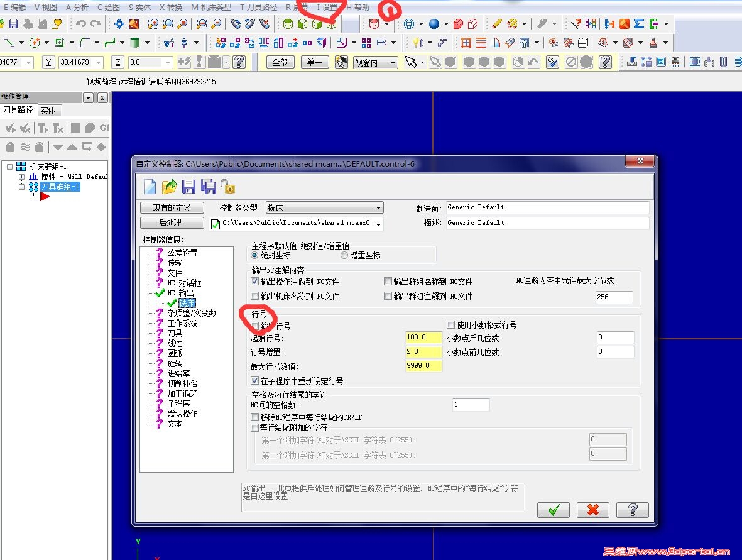Click the new file icon in controller dialog
Viewport: 742px width, 560px height.
[150, 187]
